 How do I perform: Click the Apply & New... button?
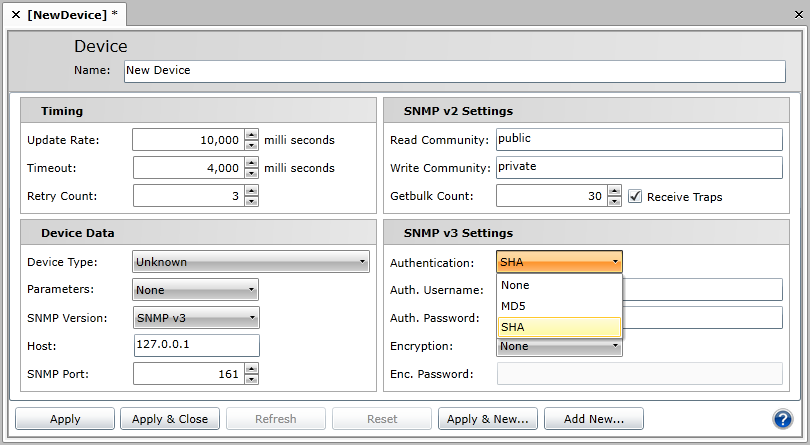[x=488, y=419]
